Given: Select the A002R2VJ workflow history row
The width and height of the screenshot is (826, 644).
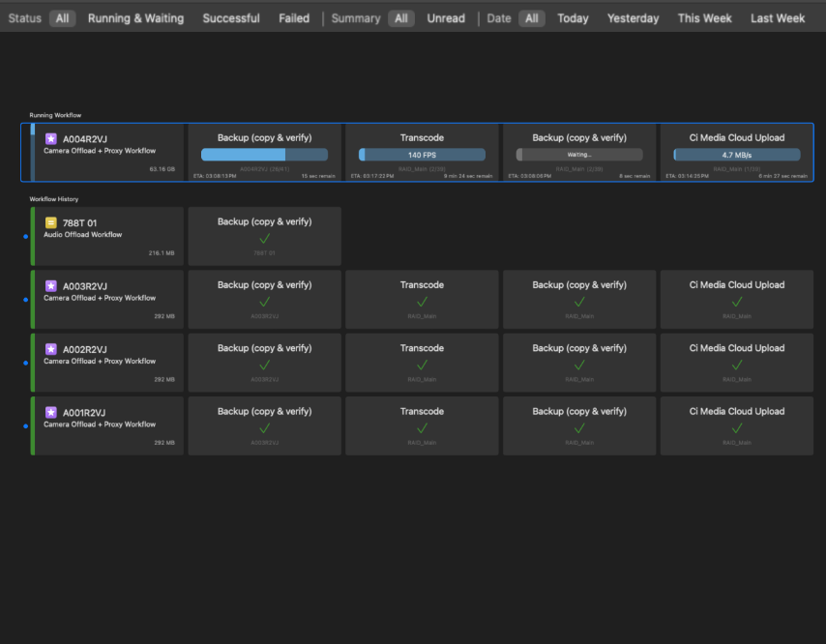Looking at the screenshot, I should click(107, 363).
